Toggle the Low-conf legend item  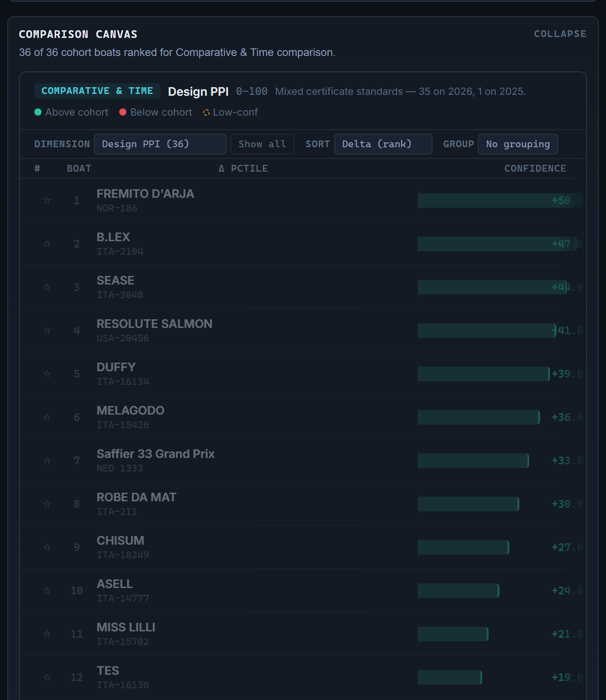(x=230, y=112)
